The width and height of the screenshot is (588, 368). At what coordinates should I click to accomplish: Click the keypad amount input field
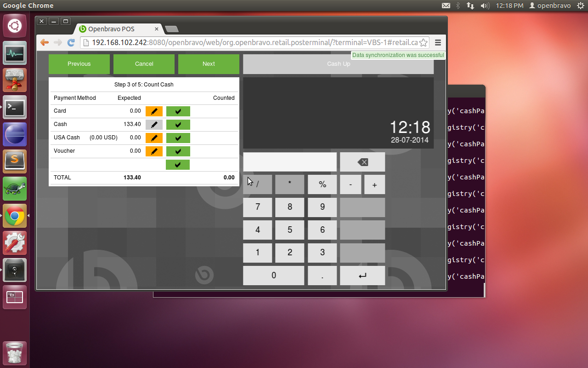[x=289, y=162]
